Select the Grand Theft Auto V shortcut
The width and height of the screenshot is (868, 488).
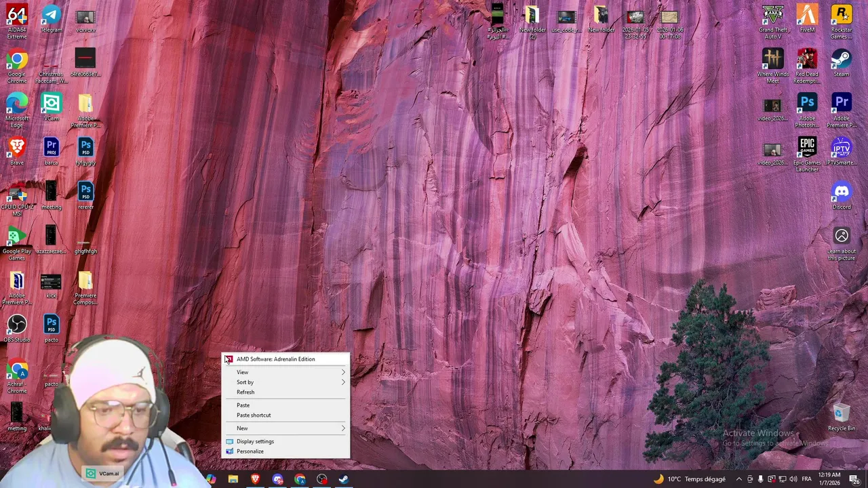pyautogui.click(x=773, y=22)
